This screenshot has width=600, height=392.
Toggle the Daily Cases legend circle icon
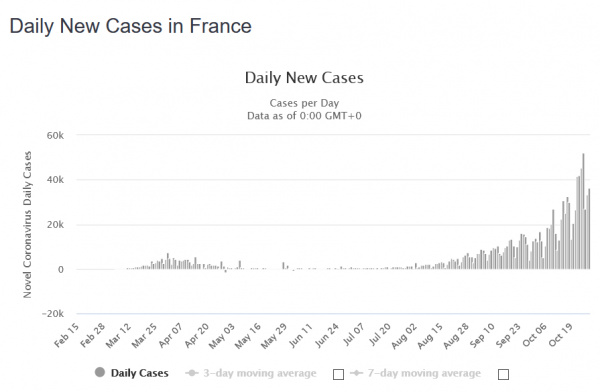coord(100,372)
